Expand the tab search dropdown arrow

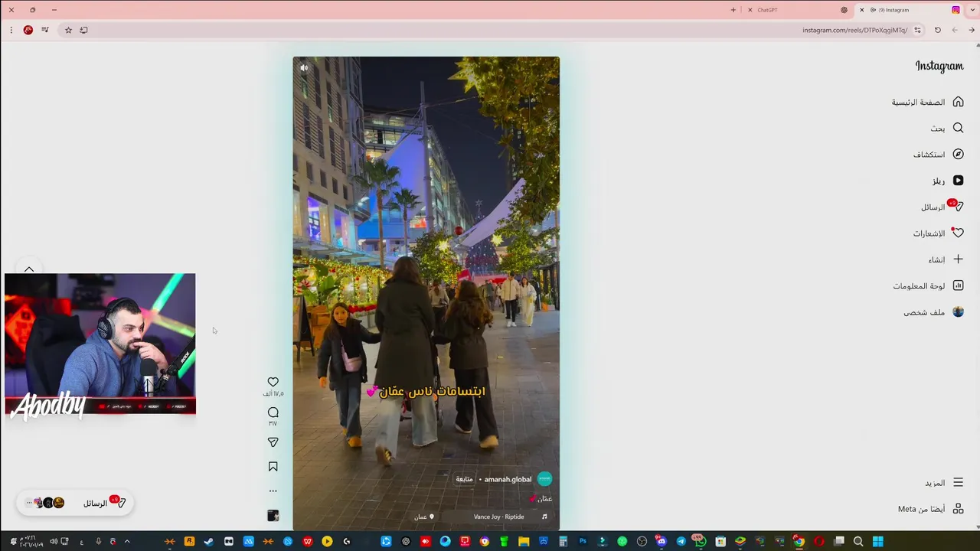[x=972, y=10]
